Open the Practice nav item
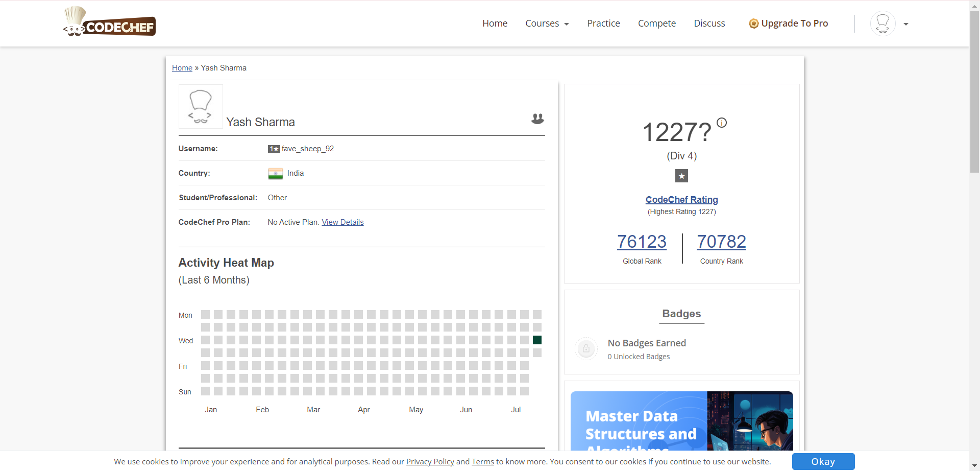The image size is (980, 471). 603,23
